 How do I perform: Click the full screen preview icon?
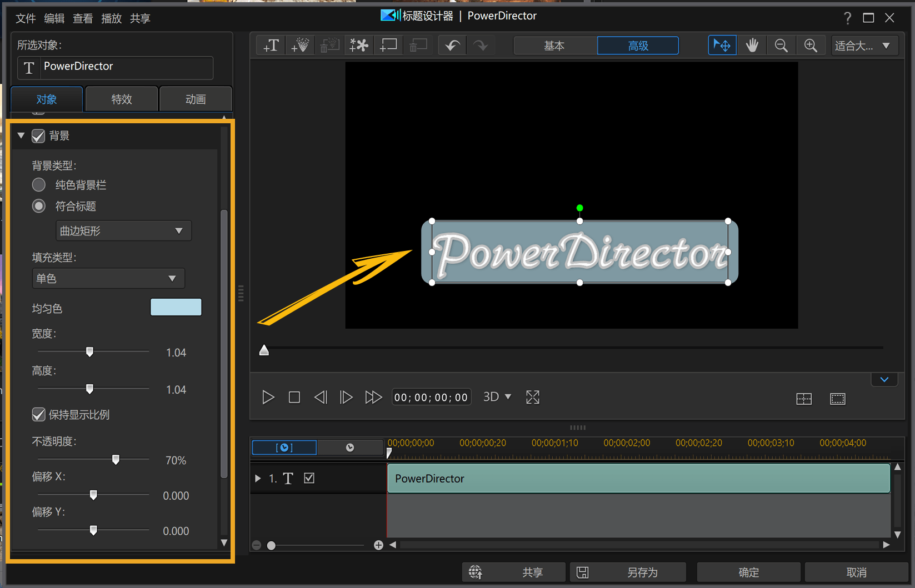532,398
